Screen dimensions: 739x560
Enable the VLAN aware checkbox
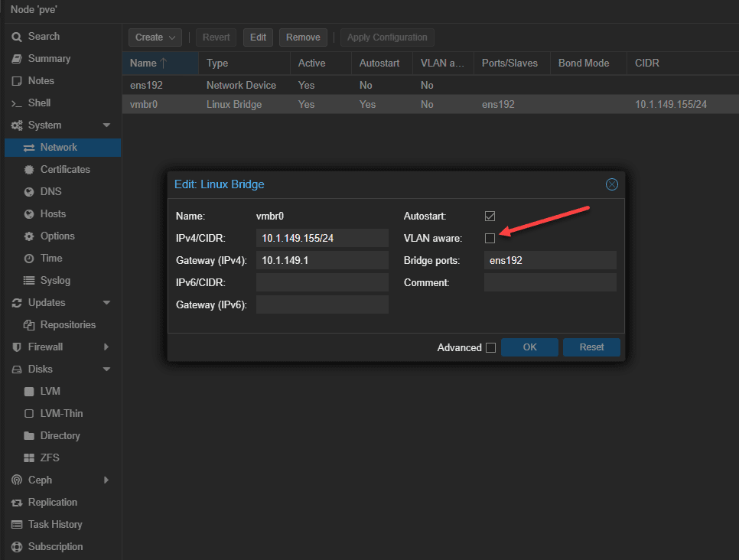pos(490,239)
